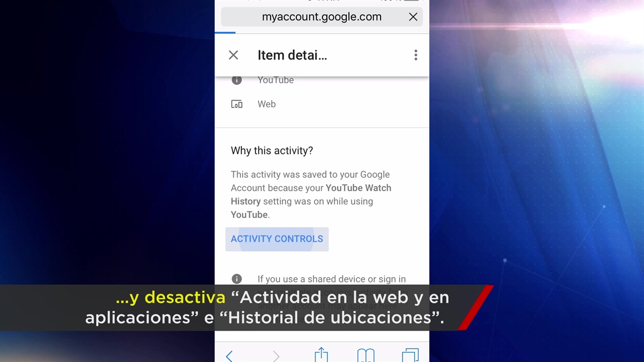Open the ACTIVITY CONTROLS link
This screenshot has width=644, height=362.
tap(277, 239)
